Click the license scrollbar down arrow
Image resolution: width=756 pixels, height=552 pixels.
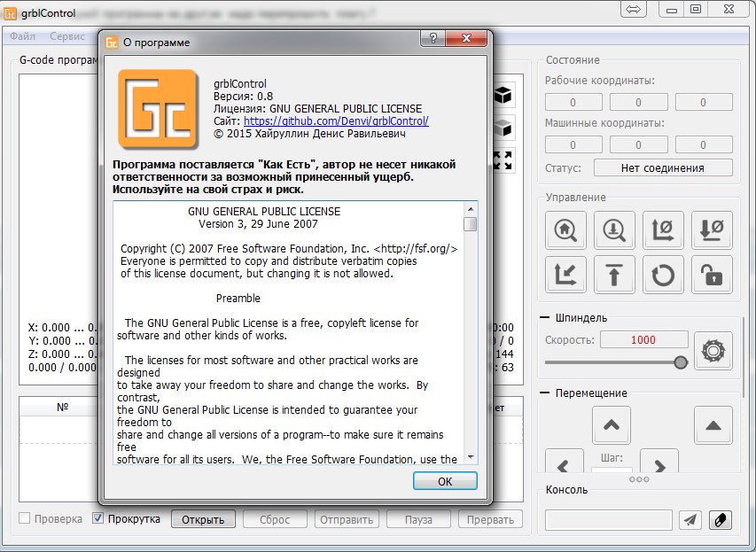point(471,457)
